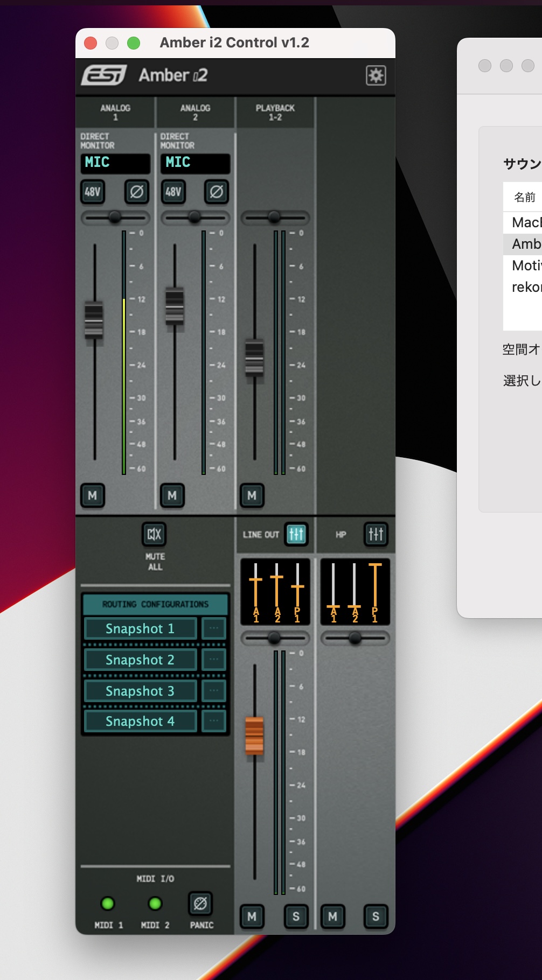The image size is (542, 980).
Task: Invert phase on Analog 2 channel
Action: pos(217,192)
